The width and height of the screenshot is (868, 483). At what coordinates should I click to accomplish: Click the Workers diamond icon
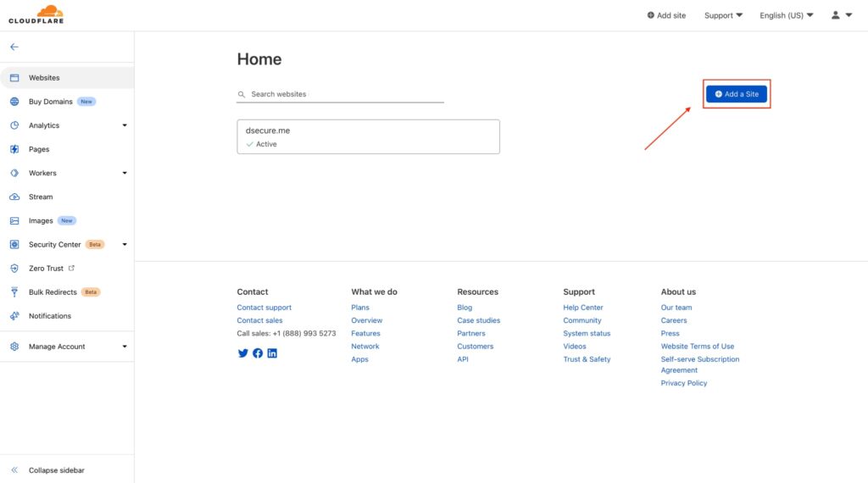click(14, 173)
